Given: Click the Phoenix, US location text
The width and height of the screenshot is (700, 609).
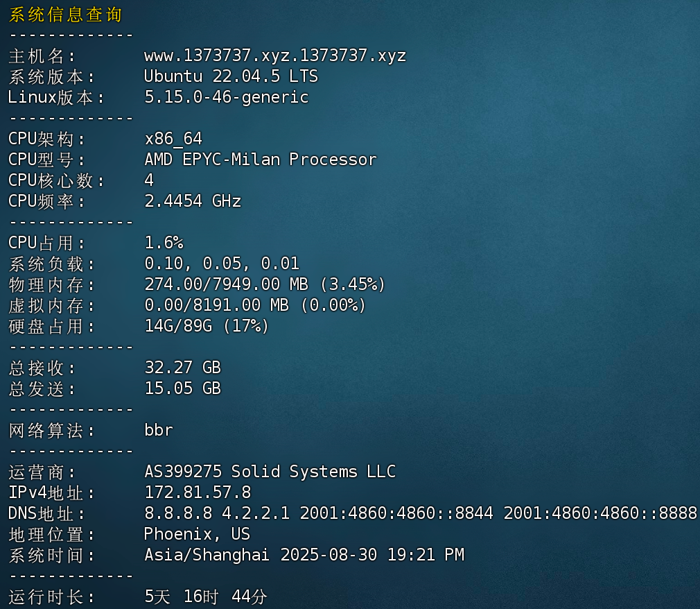Looking at the screenshot, I should [x=197, y=534].
